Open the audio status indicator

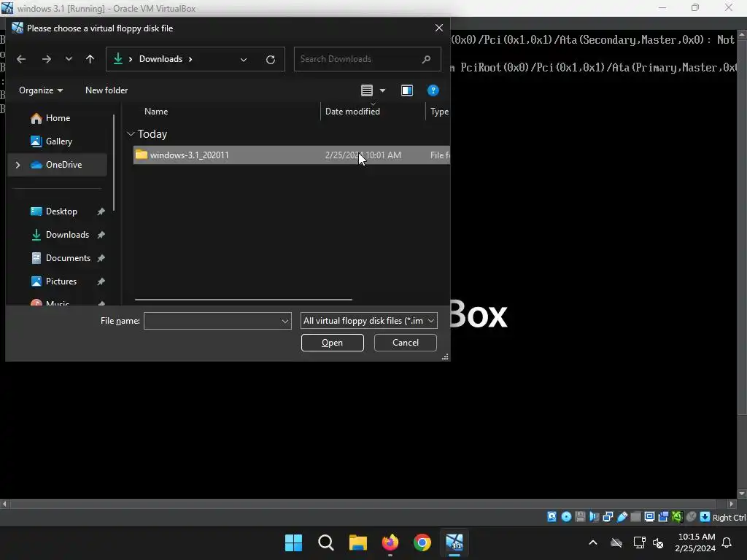coord(594,517)
